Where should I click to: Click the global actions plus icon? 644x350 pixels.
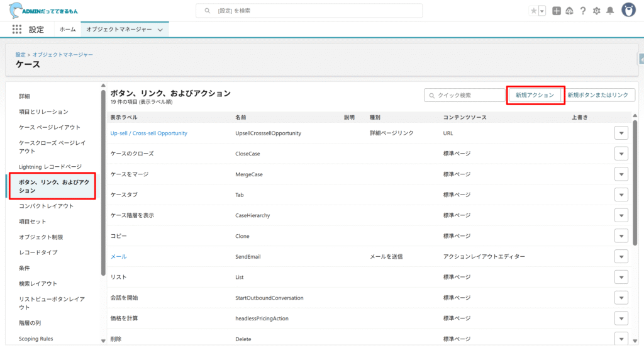(557, 11)
